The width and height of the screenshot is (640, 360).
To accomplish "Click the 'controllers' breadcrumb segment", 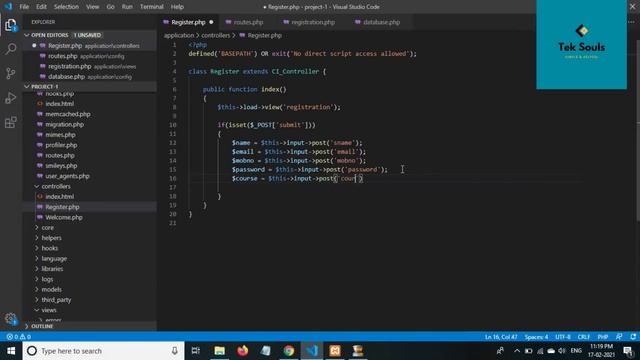I will (x=216, y=36).
